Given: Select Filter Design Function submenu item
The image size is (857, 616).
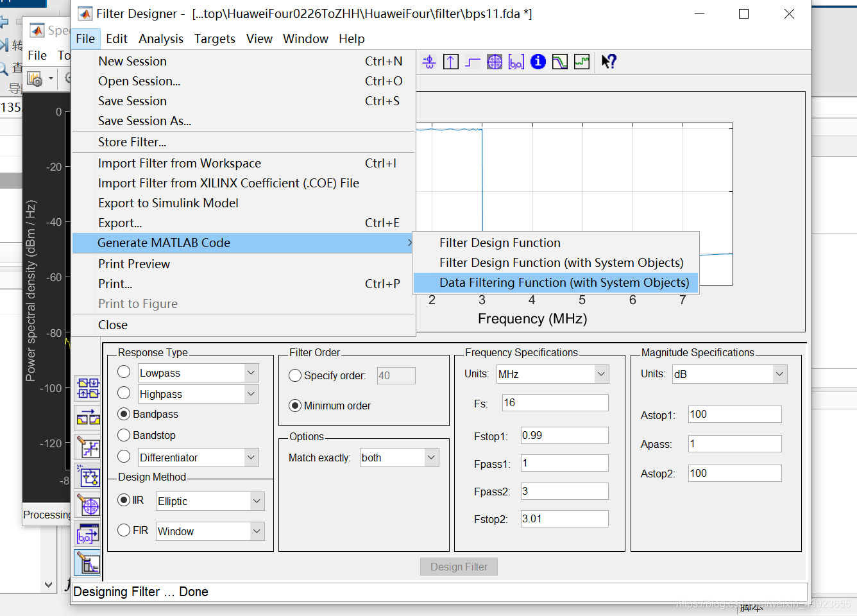Looking at the screenshot, I should point(556,243).
